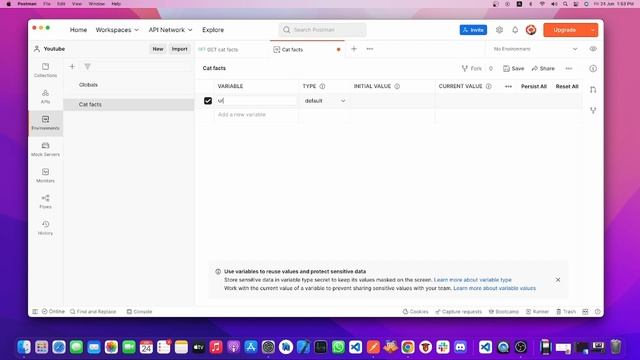Select the Environments sidebar icon
640x360 pixels.
(x=45, y=123)
